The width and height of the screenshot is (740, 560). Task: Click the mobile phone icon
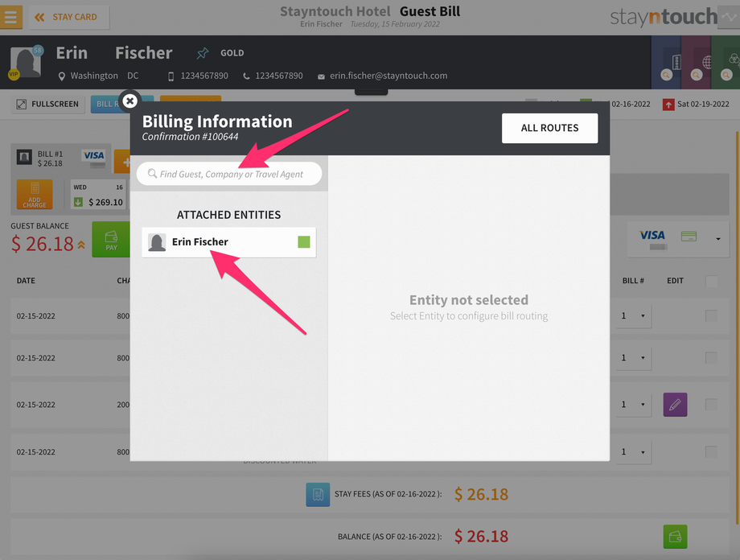coord(171,76)
